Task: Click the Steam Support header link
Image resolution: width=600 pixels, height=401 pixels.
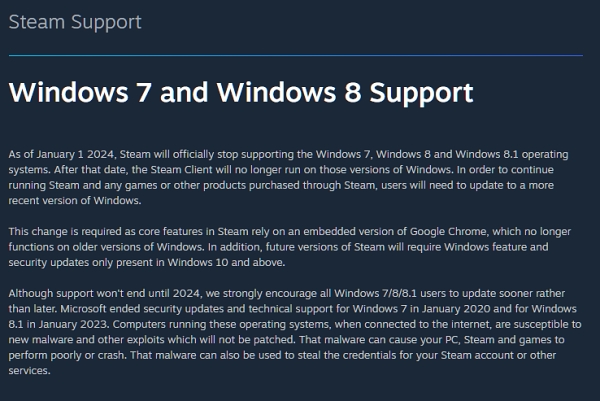Action: pos(75,22)
